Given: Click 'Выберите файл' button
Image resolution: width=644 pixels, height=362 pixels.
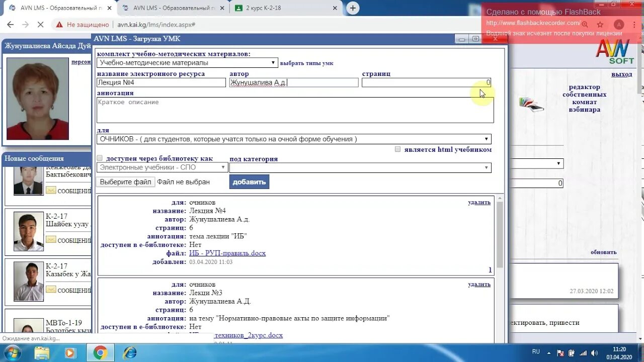Looking at the screenshot, I should (125, 182).
